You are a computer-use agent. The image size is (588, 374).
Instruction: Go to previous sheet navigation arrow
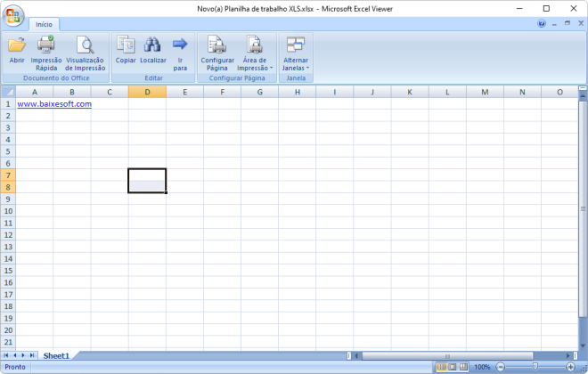coord(14,355)
